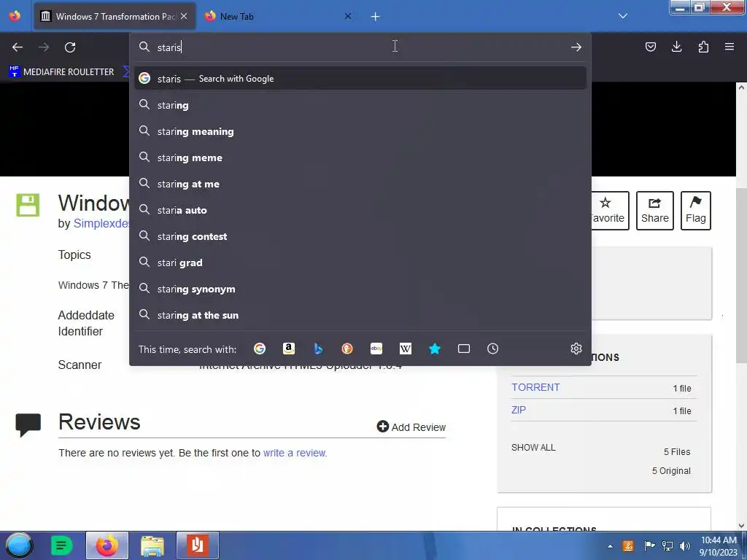Screen dimensions: 747x560
Task: Click the Firefox View icon
Action: click(15, 16)
